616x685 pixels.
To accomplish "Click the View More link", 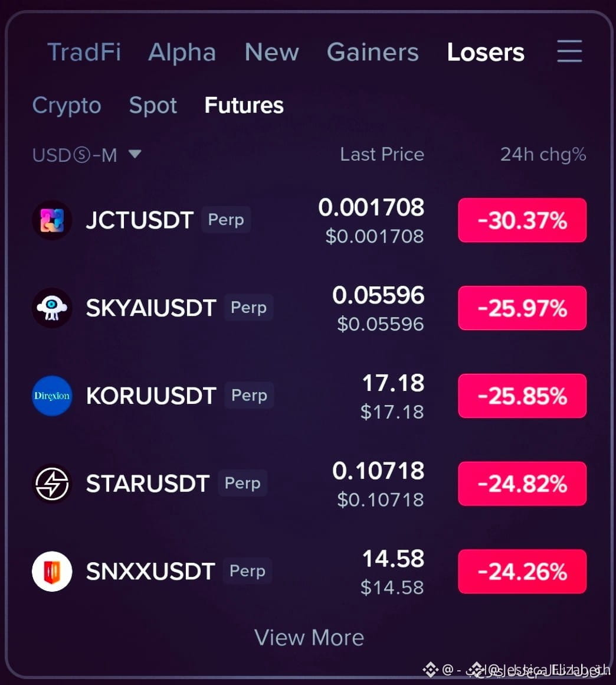I will [x=309, y=637].
